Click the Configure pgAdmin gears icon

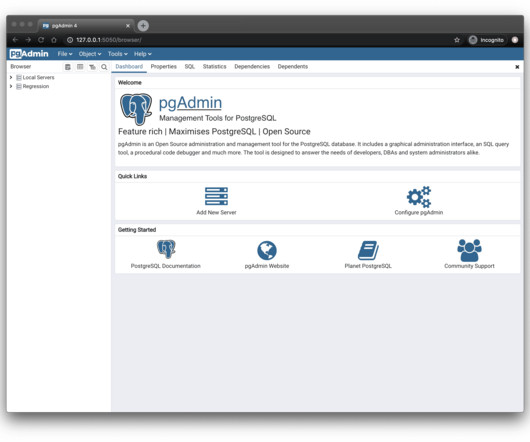click(419, 196)
